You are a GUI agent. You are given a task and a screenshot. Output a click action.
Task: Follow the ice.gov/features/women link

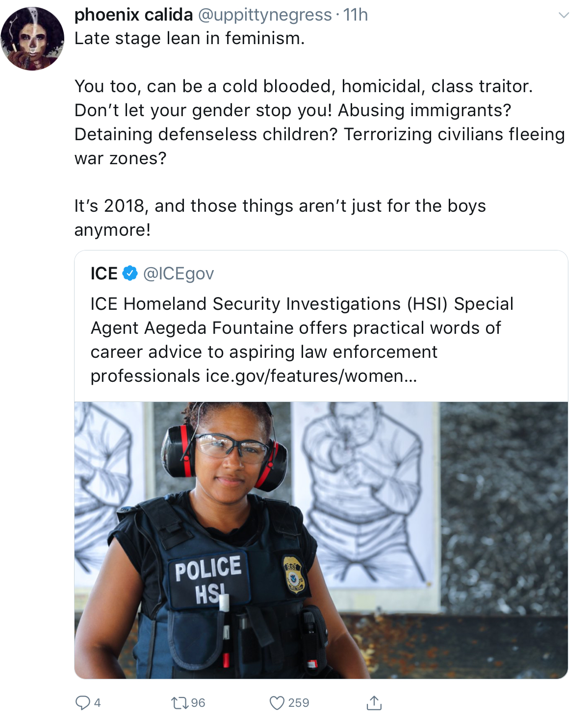(311, 376)
